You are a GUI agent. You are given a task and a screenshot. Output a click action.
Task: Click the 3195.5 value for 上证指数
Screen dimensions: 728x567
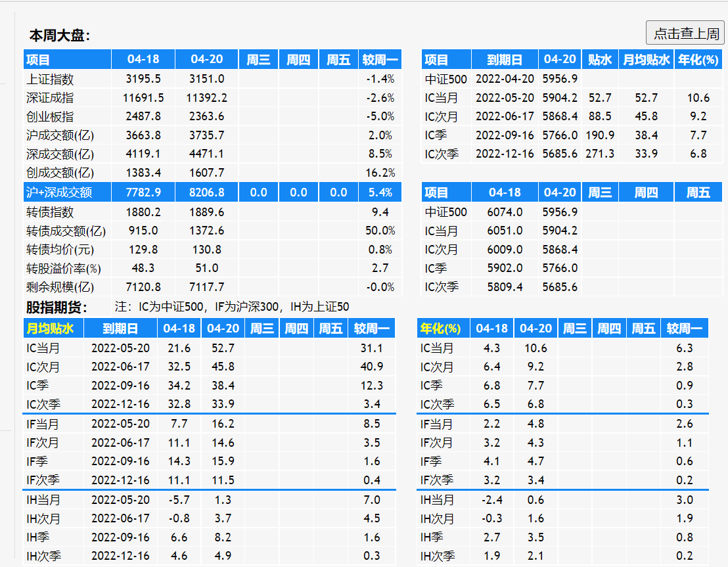click(143, 79)
